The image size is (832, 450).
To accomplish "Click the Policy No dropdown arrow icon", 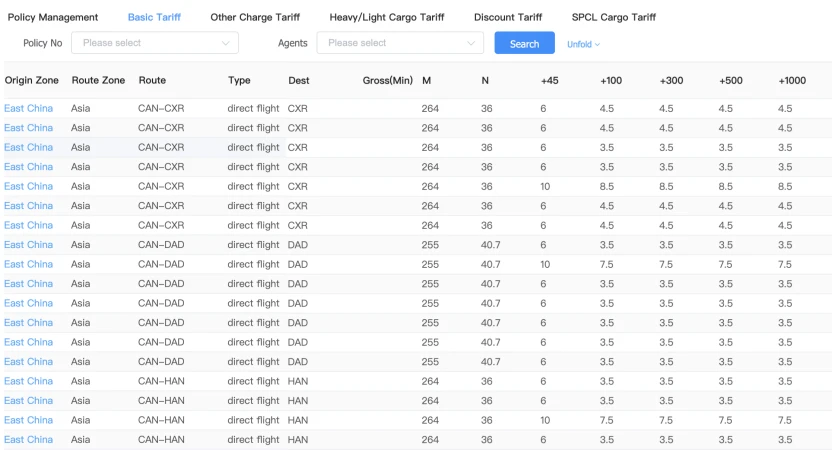I will [226, 43].
